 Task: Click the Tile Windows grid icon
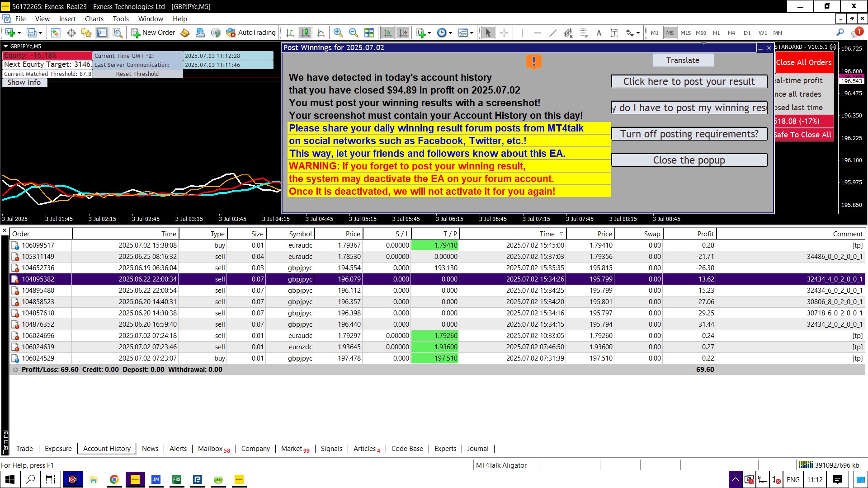tap(369, 33)
